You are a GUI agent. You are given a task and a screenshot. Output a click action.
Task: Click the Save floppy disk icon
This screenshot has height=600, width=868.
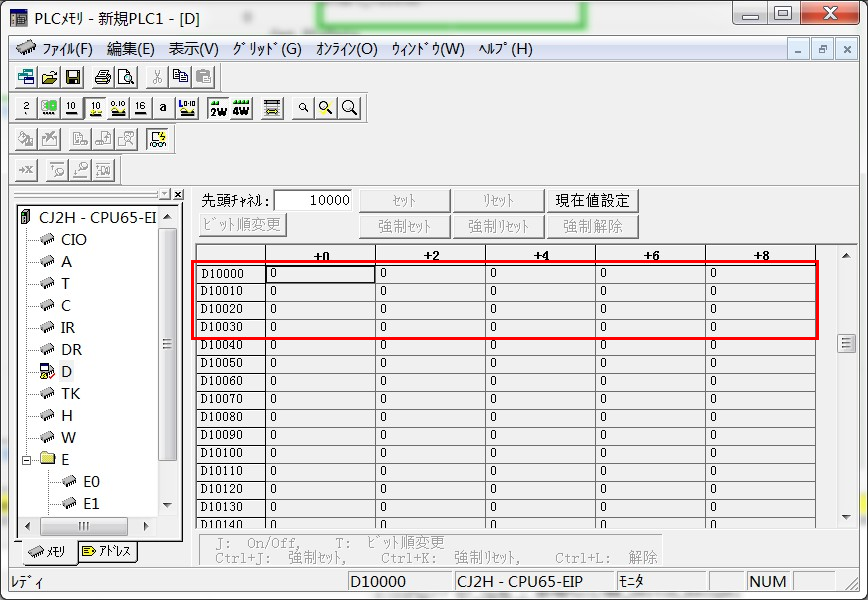tap(72, 77)
